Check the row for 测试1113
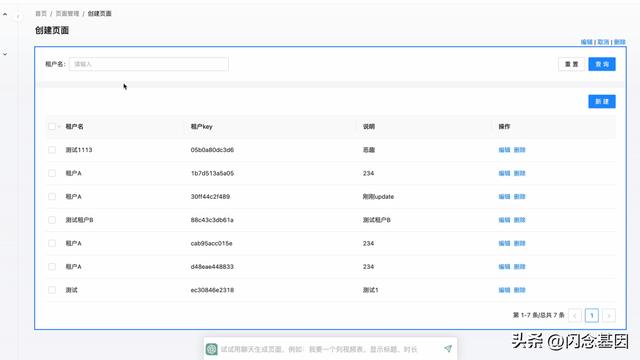The width and height of the screenshot is (640, 360). click(52, 150)
